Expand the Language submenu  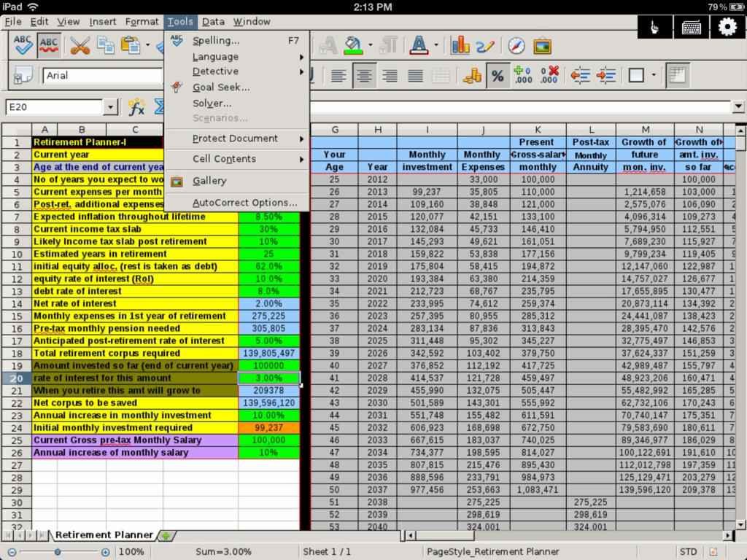point(216,56)
